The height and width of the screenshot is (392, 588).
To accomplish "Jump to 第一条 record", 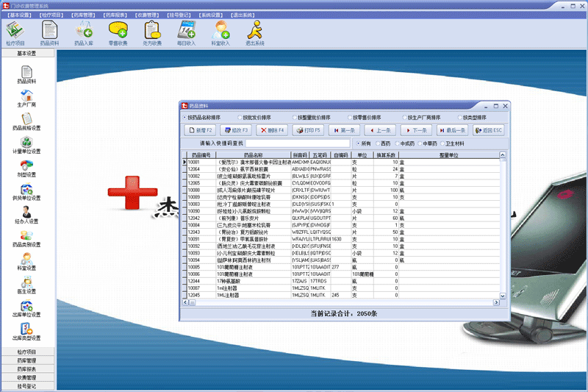I will 344,130.
